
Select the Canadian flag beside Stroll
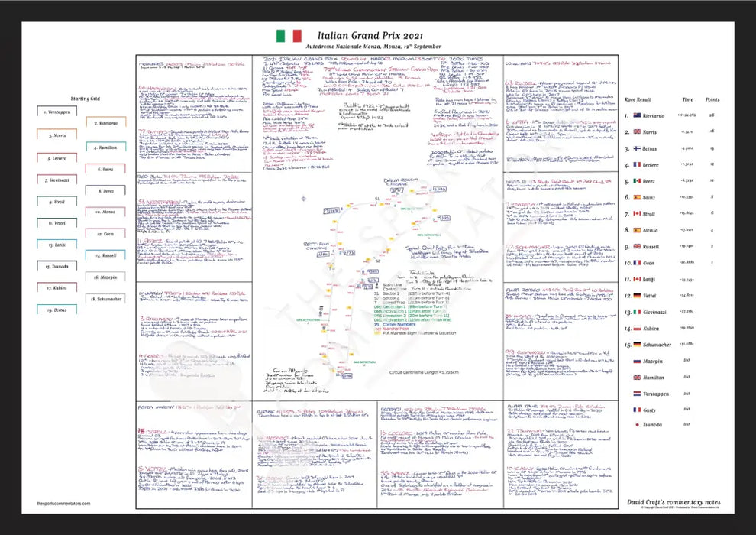point(636,214)
